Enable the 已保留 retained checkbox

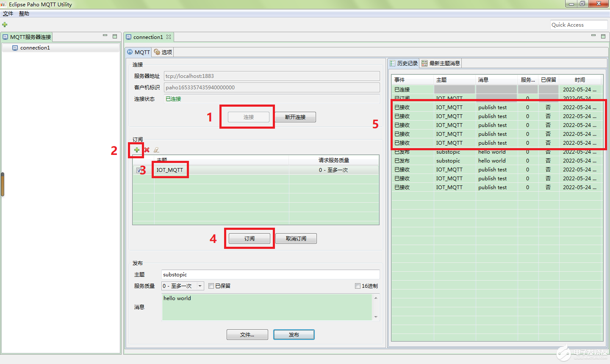click(211, 286)
